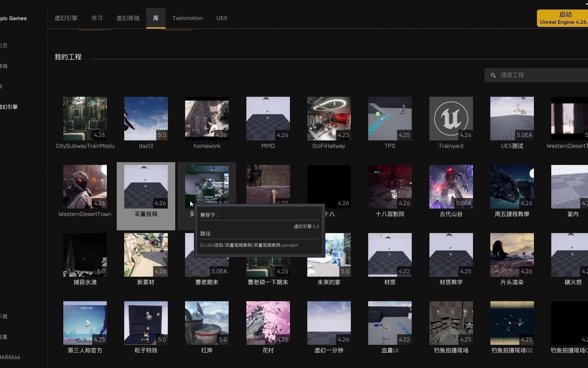Click the 搜索工程 search field
This screenshot has height=368, width=588.
pyautogui.click(x=536, y=75)
